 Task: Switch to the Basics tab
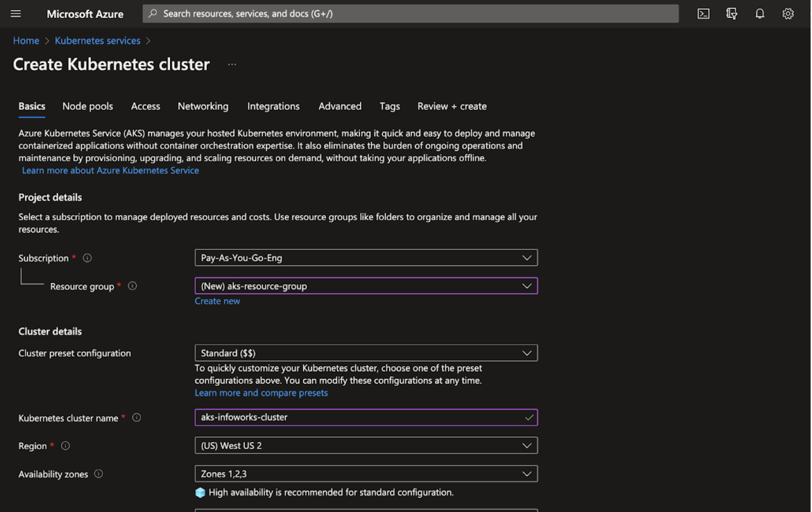[32, 106]
